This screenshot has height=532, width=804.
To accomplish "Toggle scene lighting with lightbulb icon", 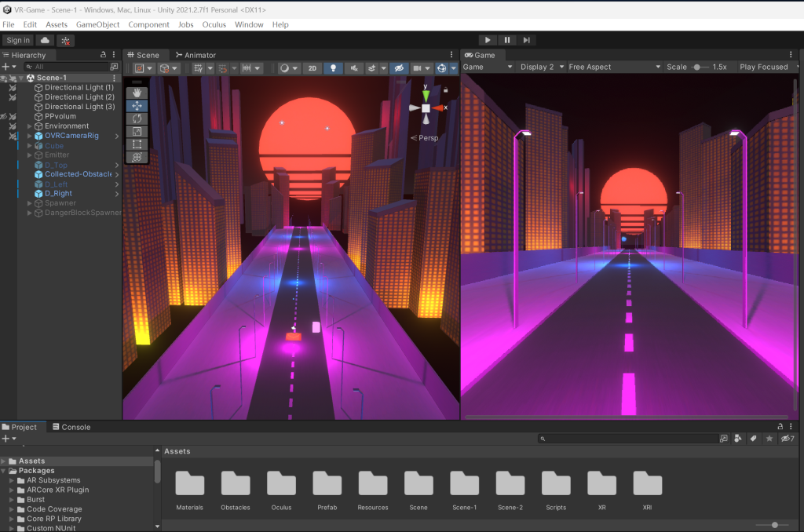I will (333, 68).
